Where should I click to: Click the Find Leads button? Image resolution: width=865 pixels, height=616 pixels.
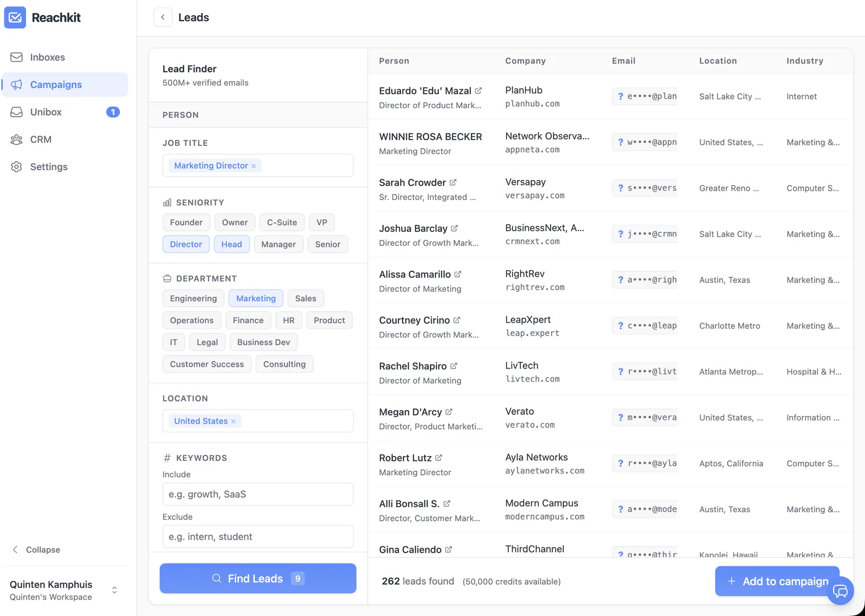click(x=258, y=578)
